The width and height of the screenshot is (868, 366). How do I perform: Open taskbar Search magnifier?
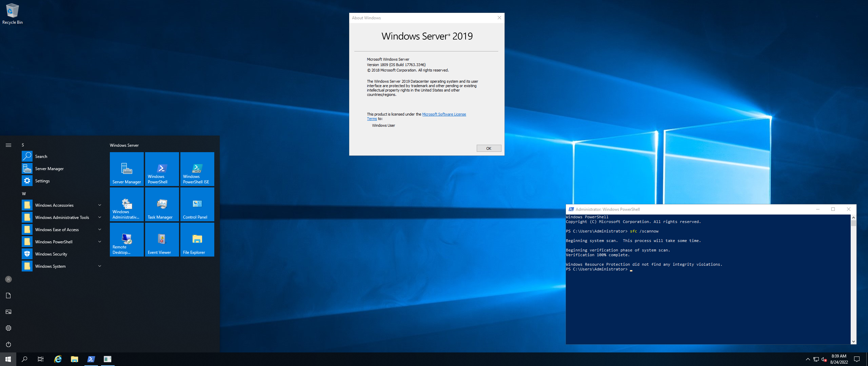[x=24, y=359]
